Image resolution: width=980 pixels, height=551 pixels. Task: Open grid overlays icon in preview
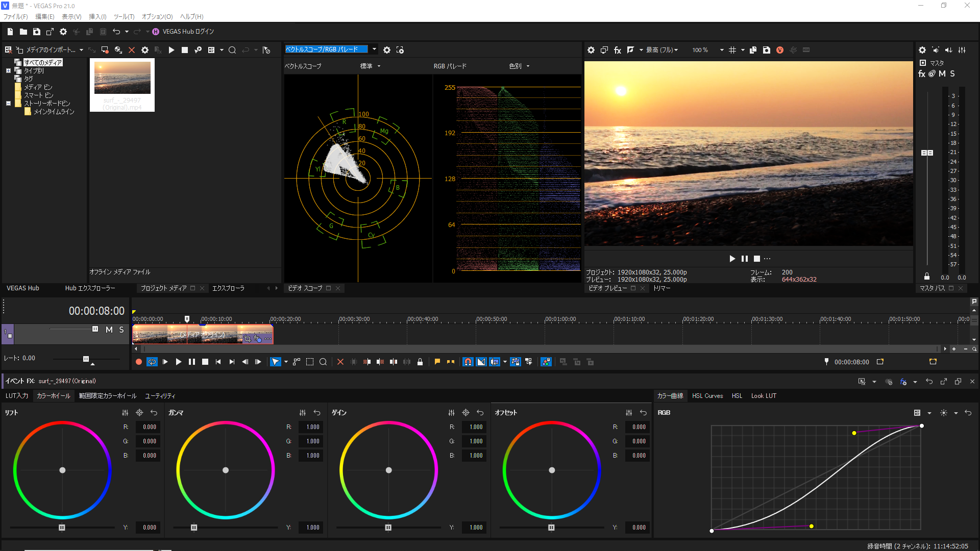732,50
